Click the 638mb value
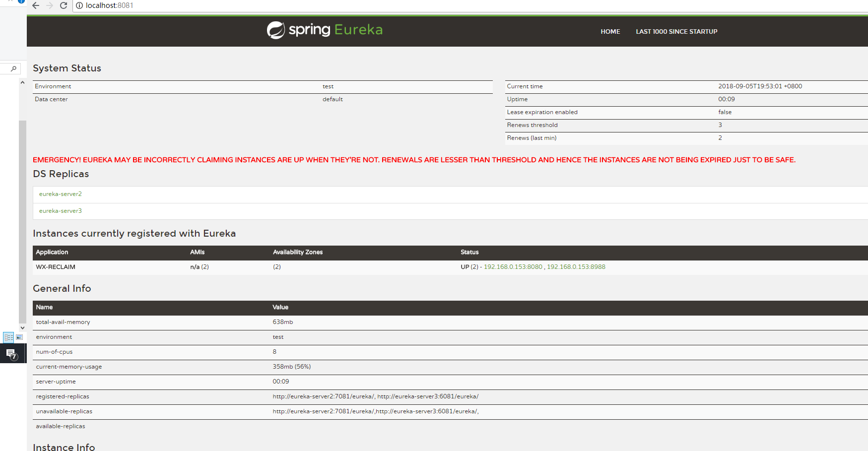Image resolution: width=868 pixels, height=451 pixels. (283, 322)
